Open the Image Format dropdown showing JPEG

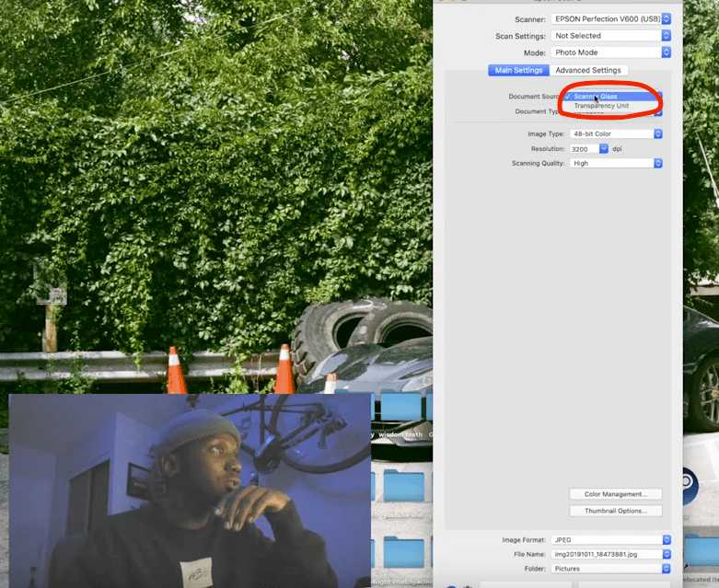coord(610,540)
